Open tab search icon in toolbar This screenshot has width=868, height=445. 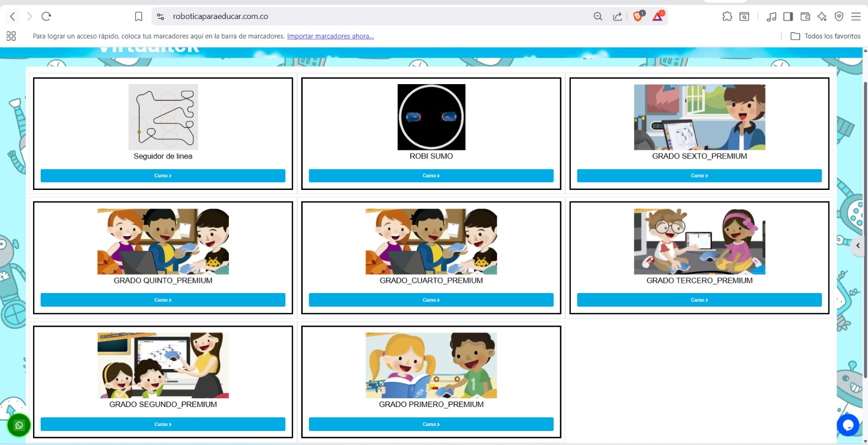[x=744, y=16]
